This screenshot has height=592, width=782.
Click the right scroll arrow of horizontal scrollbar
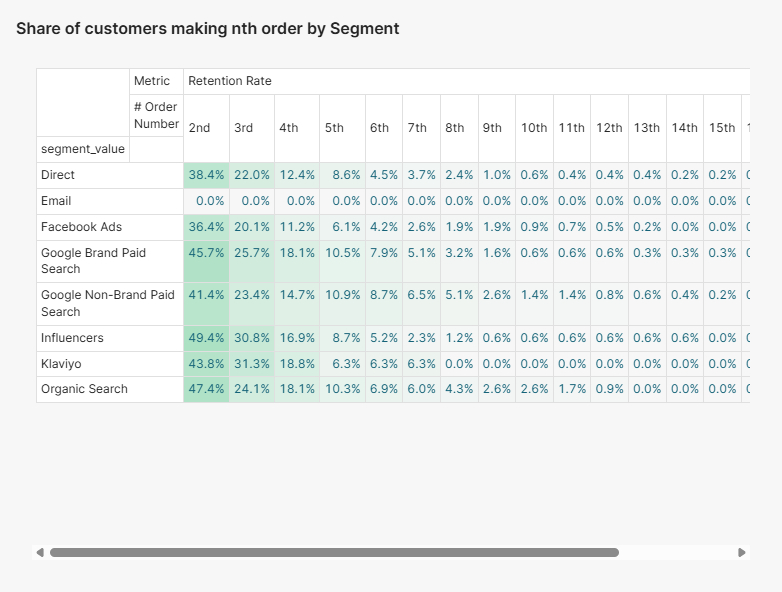coord(742,552)
